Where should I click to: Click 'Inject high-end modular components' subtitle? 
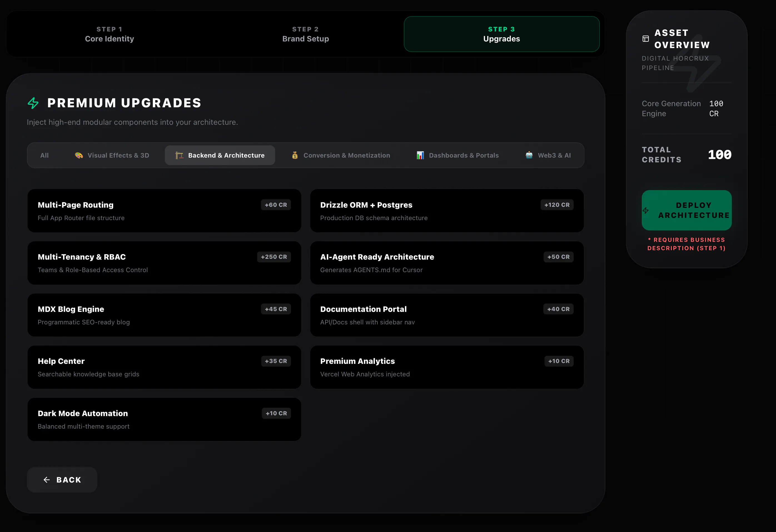[x=132, y=122]
